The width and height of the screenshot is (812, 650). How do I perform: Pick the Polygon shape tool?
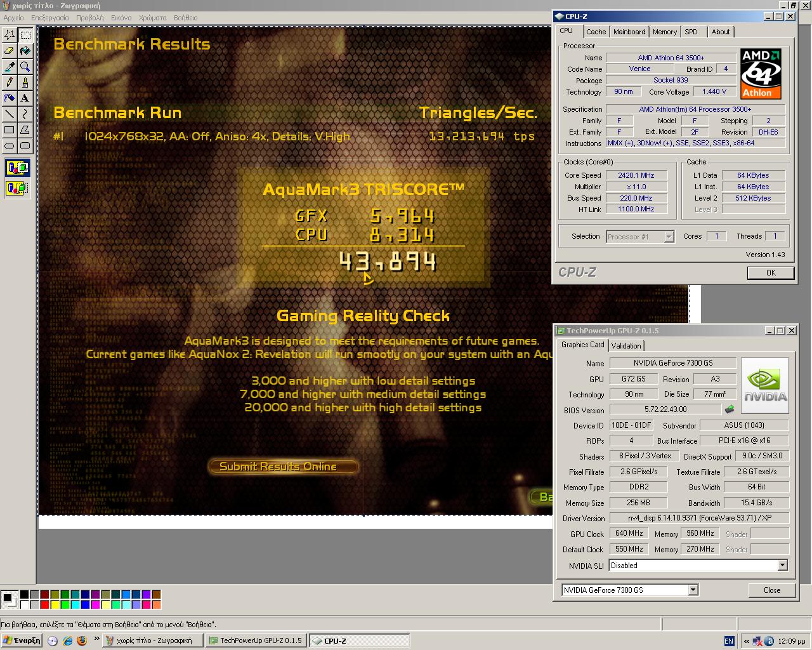click(25, 130)
